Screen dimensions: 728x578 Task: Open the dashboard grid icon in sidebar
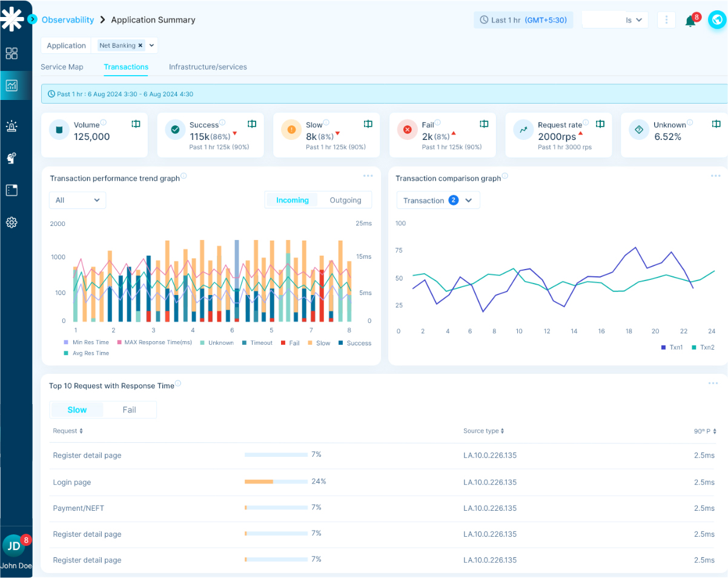tap(12, 53)
